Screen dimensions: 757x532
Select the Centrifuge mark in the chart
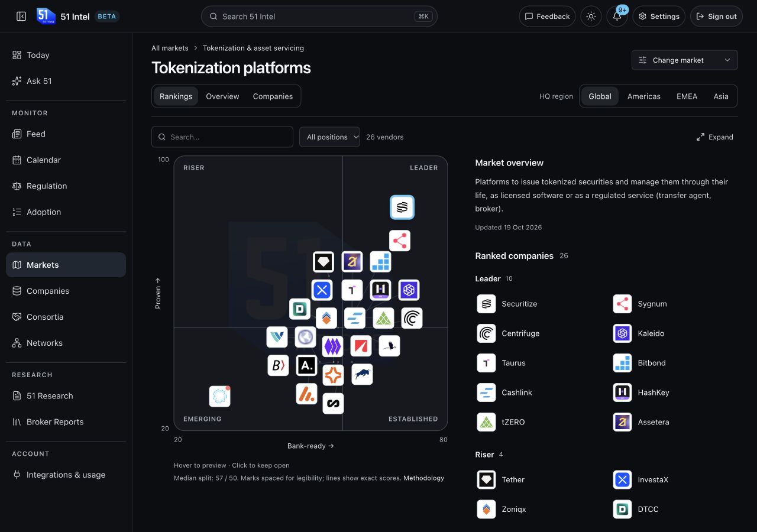[x=412, y=319]
